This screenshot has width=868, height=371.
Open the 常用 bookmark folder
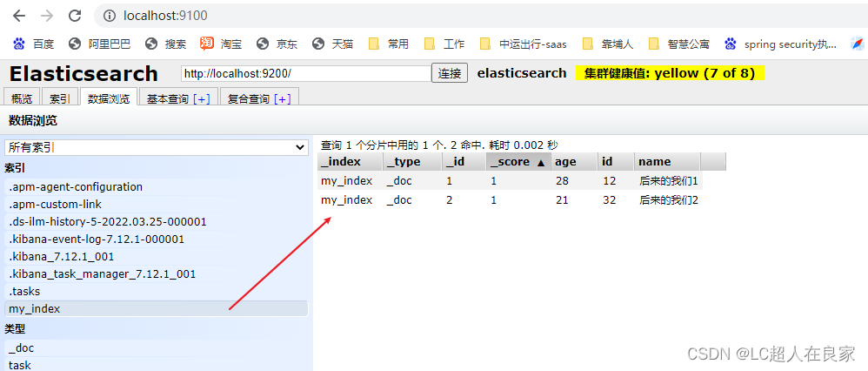(388, 44)
